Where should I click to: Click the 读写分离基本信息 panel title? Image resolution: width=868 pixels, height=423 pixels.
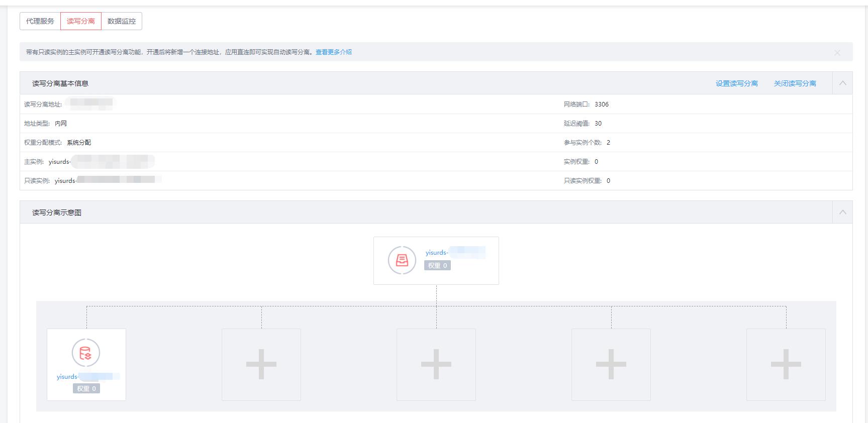[60, 83]
